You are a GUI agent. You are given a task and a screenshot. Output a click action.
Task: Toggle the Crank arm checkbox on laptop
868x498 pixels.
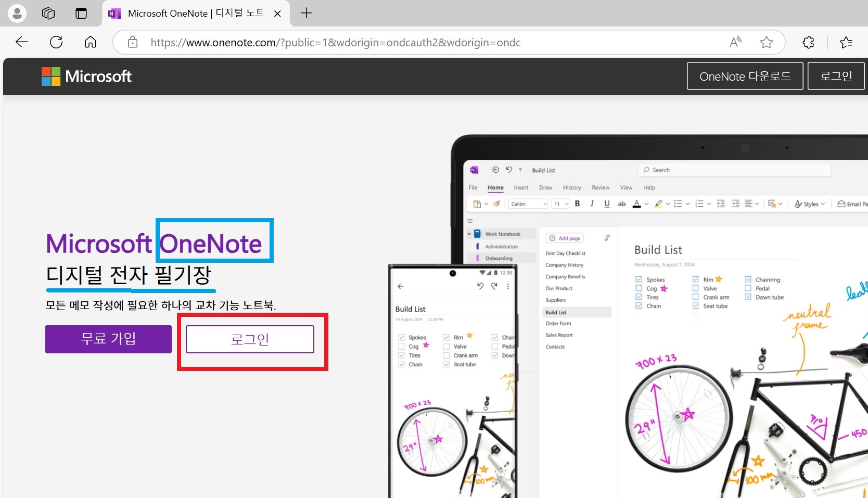(695, 297)
